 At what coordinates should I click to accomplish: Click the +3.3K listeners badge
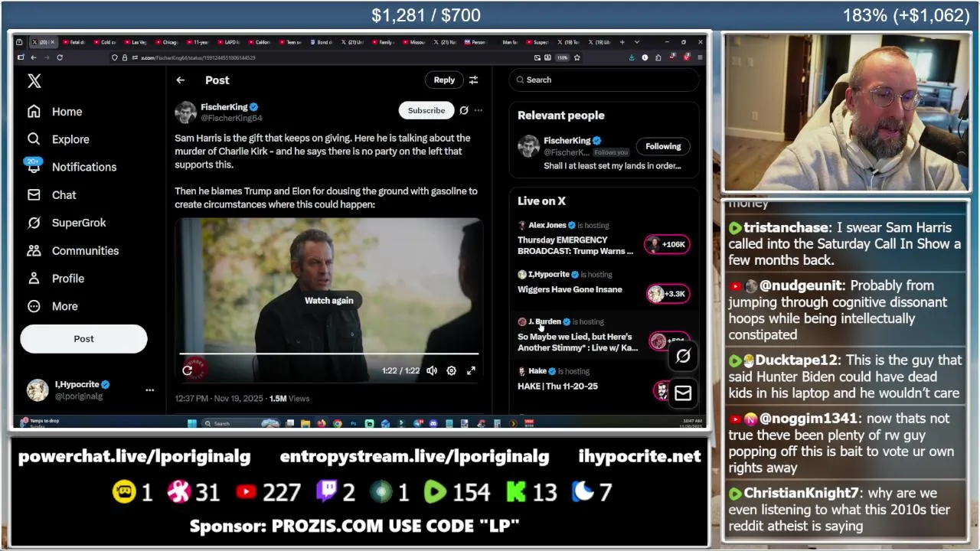pos(668,294)
